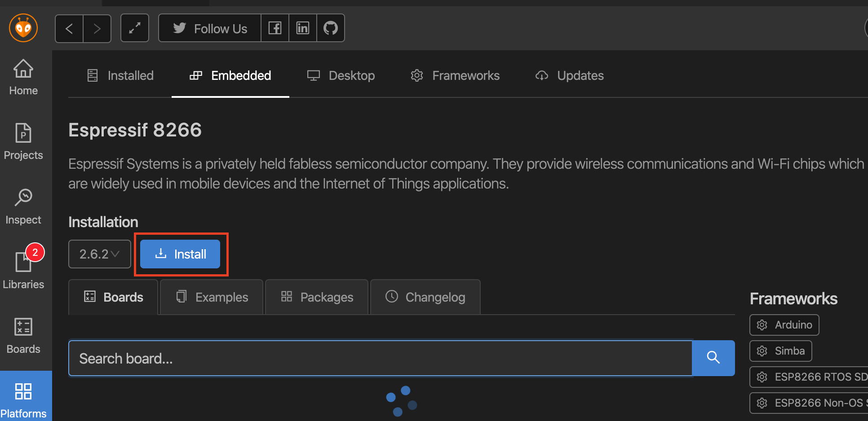Open the GitHub page icon
This screenshot has width=868, height=421.
coord(331,28)
